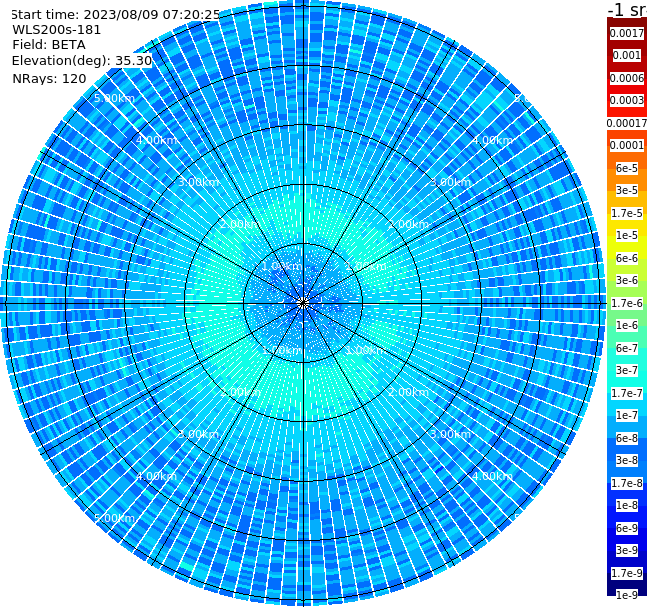Click the upper-left 4.00km range label
The width and height of the screenshot is (647, 607).
[x=156, y=140]
